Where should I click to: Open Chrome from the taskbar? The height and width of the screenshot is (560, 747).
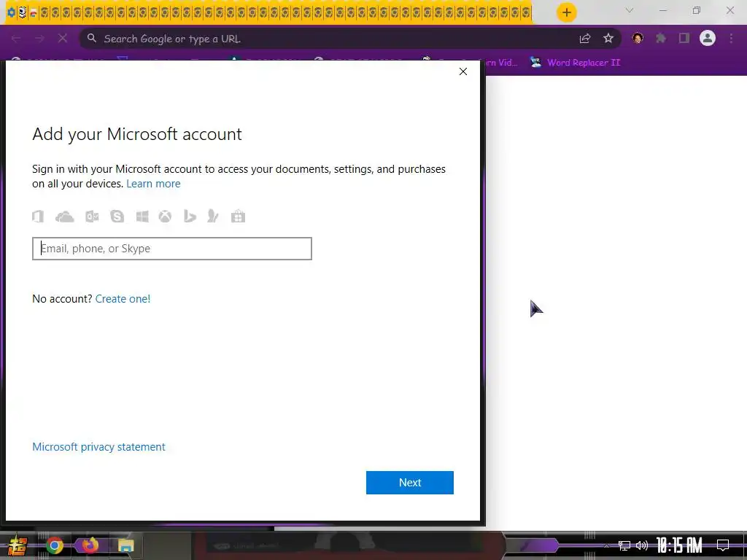click(x=55, y=545)
